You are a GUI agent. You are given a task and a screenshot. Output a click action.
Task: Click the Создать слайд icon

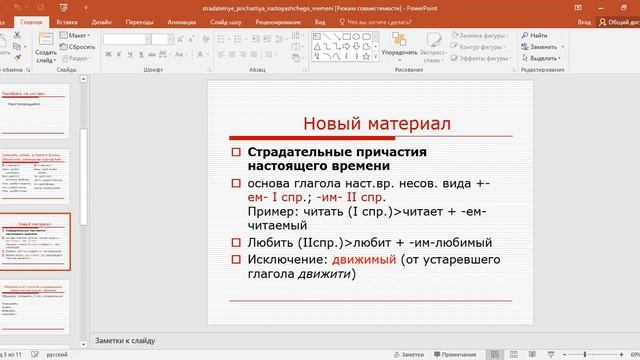click(45, 40)
